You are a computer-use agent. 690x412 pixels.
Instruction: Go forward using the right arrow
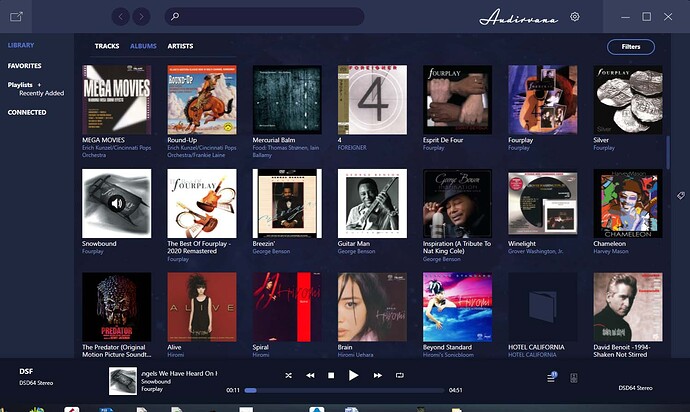(x=141, y=17)
